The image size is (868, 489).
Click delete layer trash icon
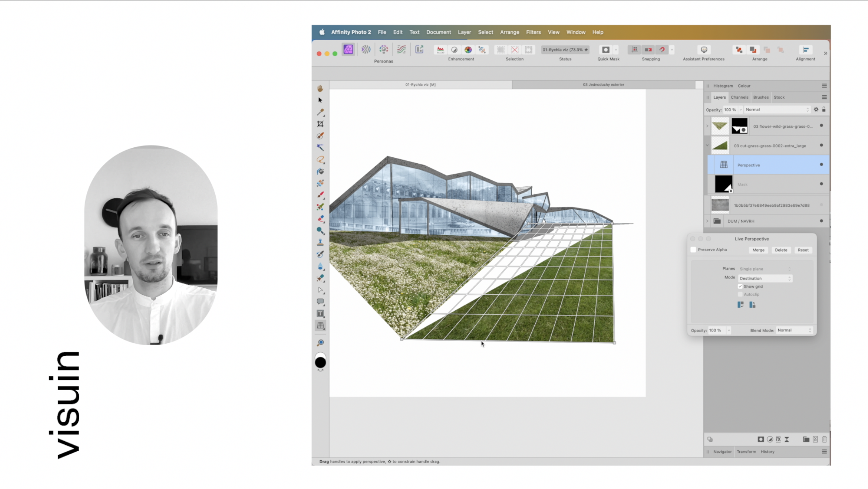point(824,439)
